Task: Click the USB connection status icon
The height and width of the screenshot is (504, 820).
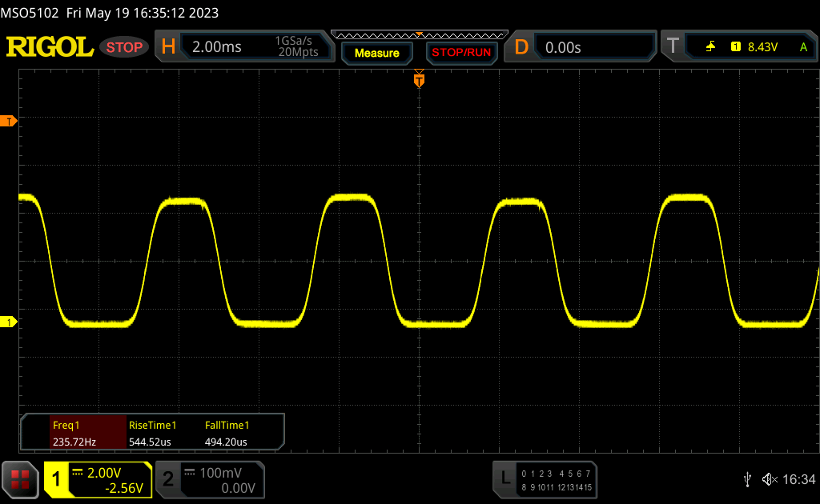Action: click(748, 479)
